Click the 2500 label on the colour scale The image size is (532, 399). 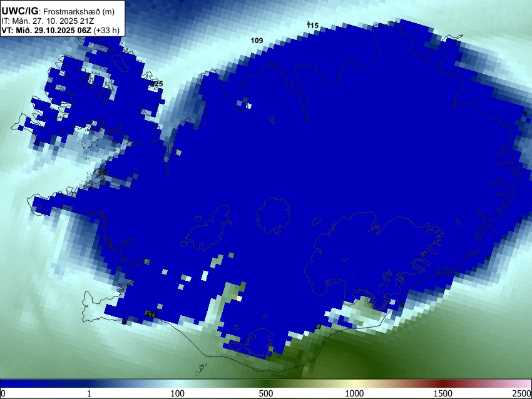tap(522, 393)
